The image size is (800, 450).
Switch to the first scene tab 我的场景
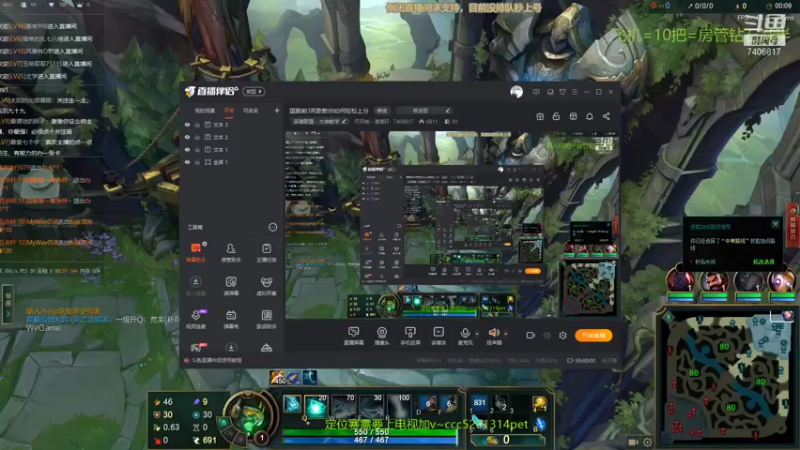click(x=205, y=110)
